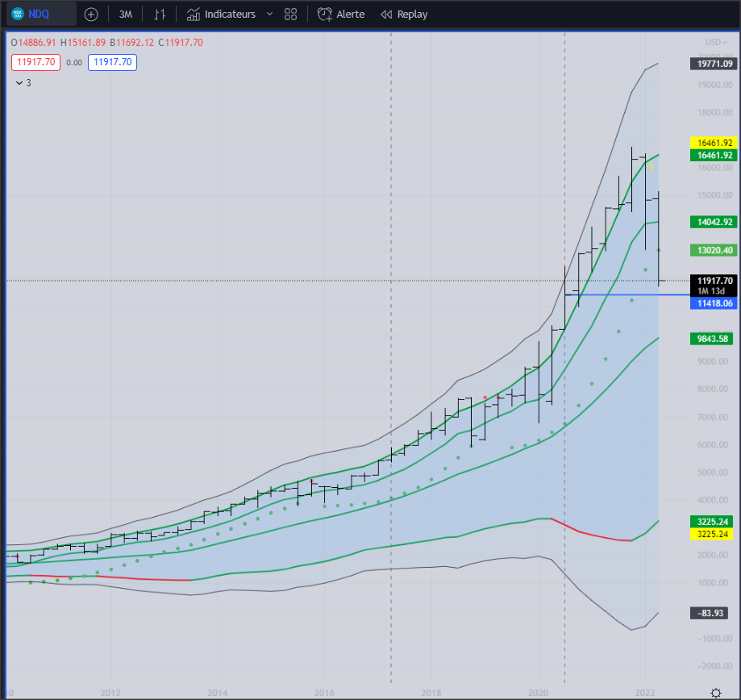The width and height of the screenshot is (741, 700).
Task: Open the bar chart style selector
Action: pyautogui.click(x=160, y=15)
